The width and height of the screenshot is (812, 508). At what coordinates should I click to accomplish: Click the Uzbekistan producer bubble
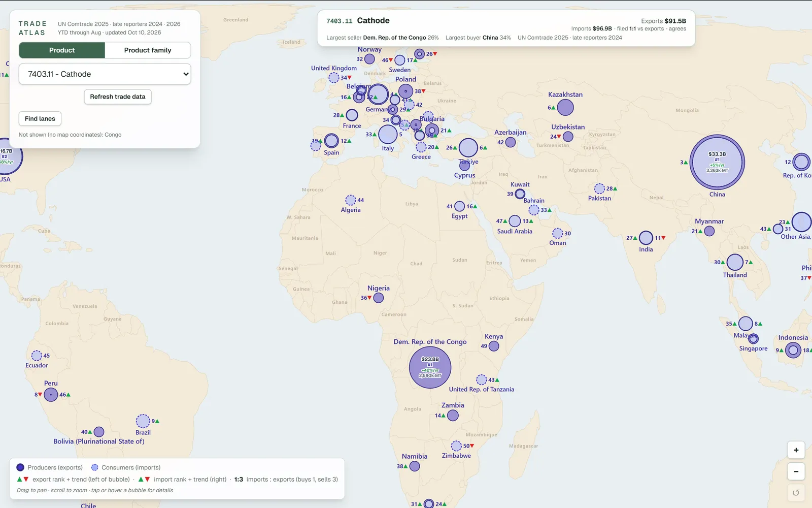pyautogui.click(x=568, y=137)
